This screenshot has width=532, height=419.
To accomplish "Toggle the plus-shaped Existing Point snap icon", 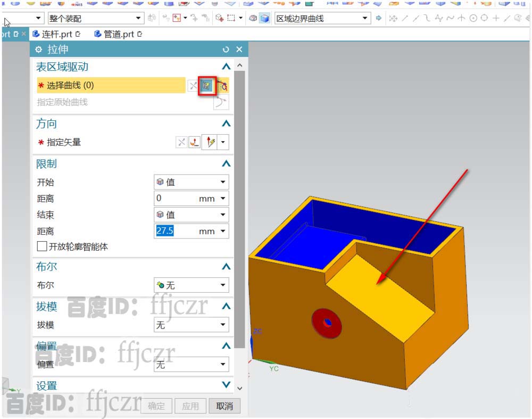I will tap(496, 18).
